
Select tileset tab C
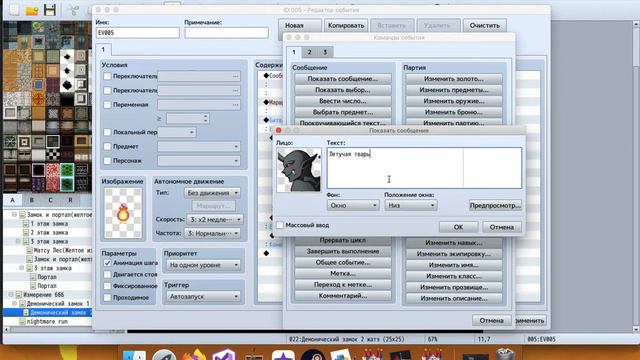[50, 200]
